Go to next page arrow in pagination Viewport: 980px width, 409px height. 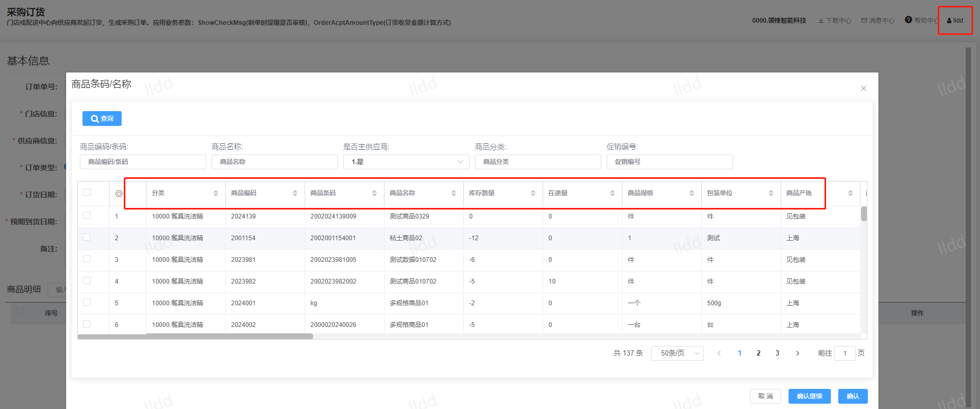click(798, 353)
